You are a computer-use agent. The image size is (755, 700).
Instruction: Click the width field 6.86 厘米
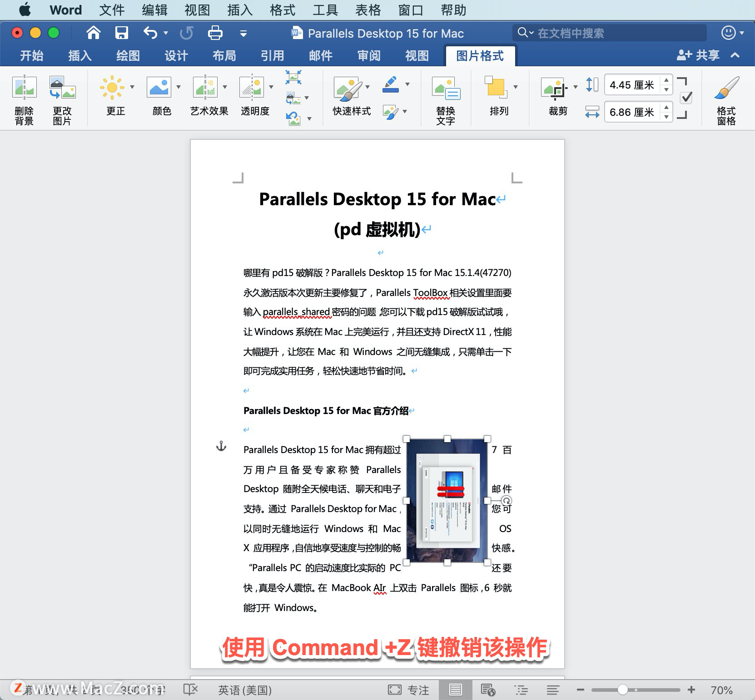click(632, 112)
